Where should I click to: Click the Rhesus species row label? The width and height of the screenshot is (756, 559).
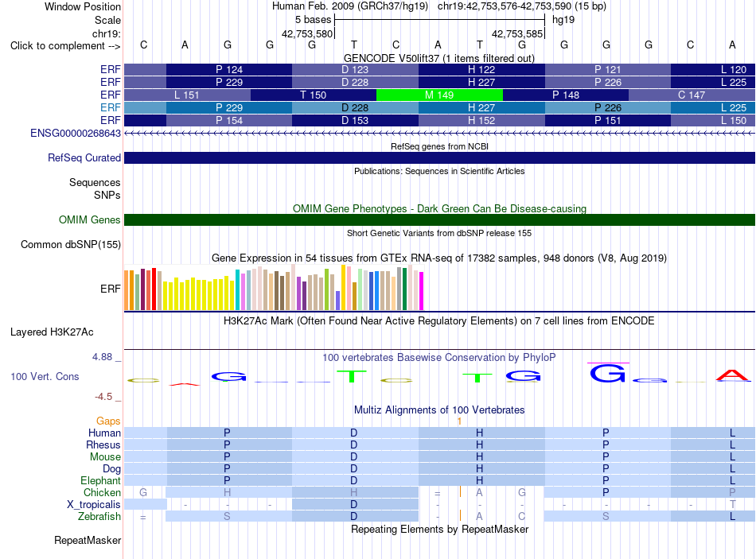click(103, 444)
